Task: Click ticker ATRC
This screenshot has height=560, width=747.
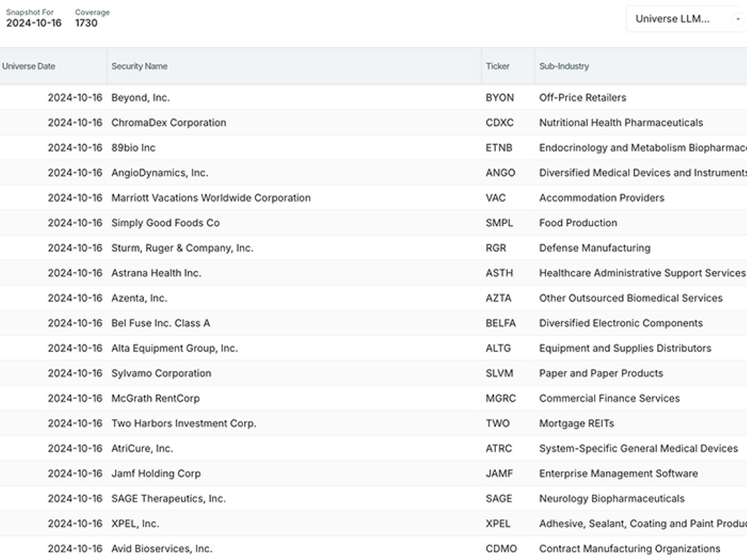Action: click(499, 449)
